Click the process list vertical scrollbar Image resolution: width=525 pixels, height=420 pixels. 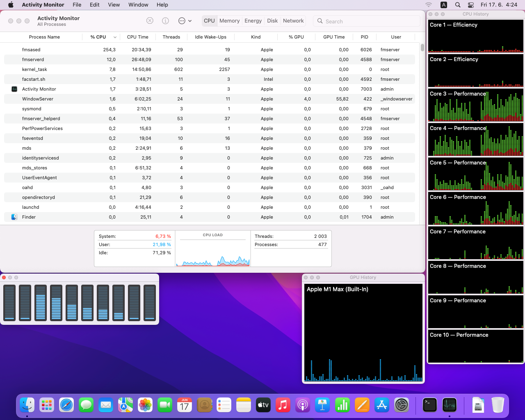tap(422, 48)
